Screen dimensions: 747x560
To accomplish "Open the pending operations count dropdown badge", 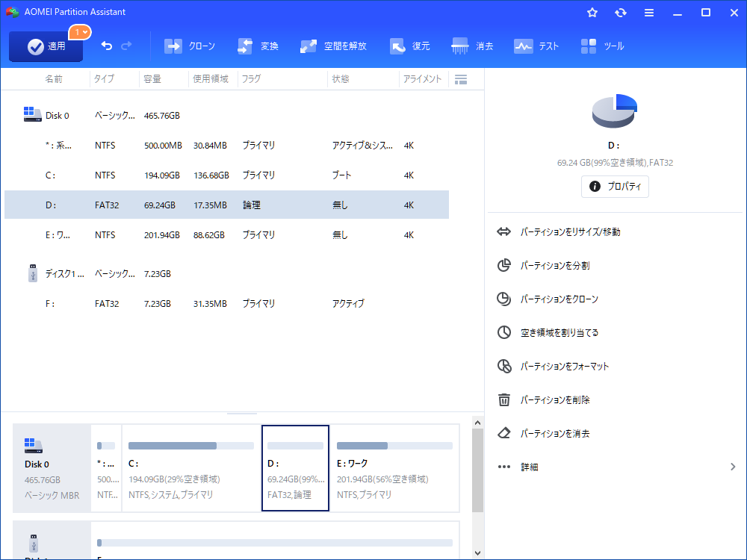I will 80,32.
